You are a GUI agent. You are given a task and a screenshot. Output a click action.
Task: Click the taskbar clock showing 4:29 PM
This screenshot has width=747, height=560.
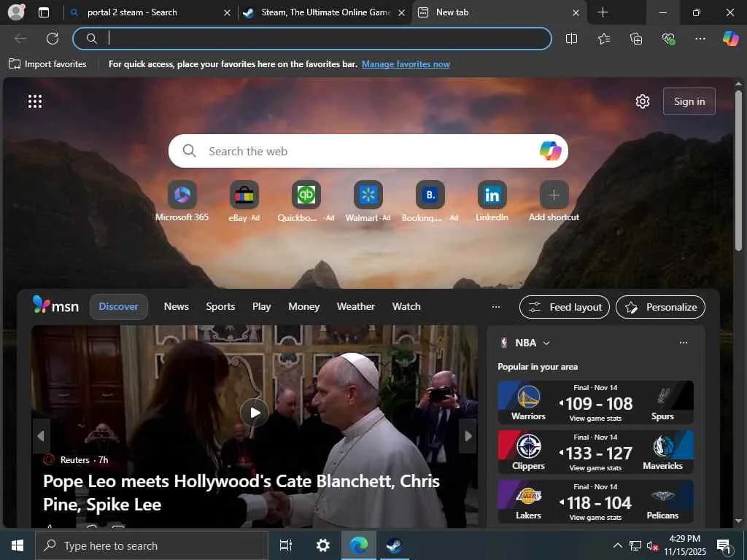[685, 545]
